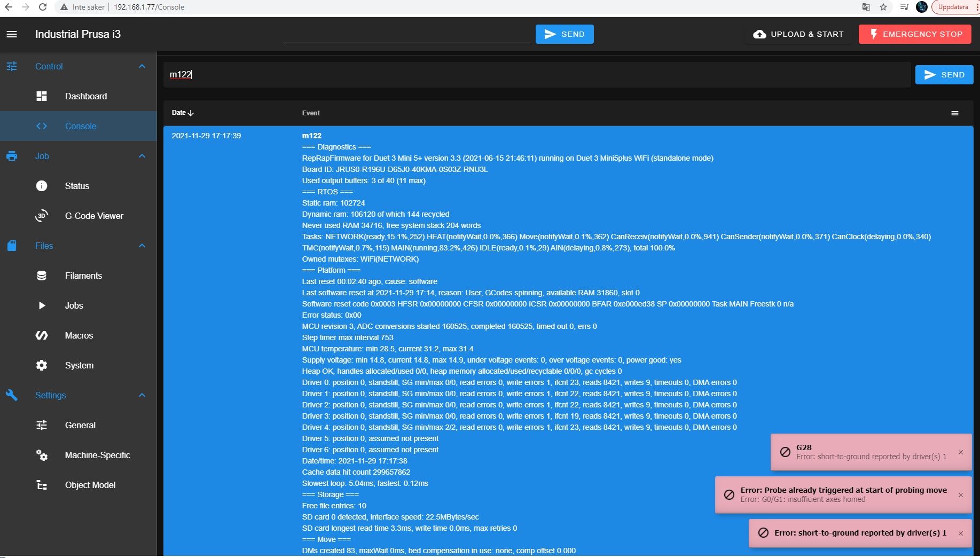Click the Jobs play icon
The height and width of the screenshot is (558, 980).
[x=42, y=305]
